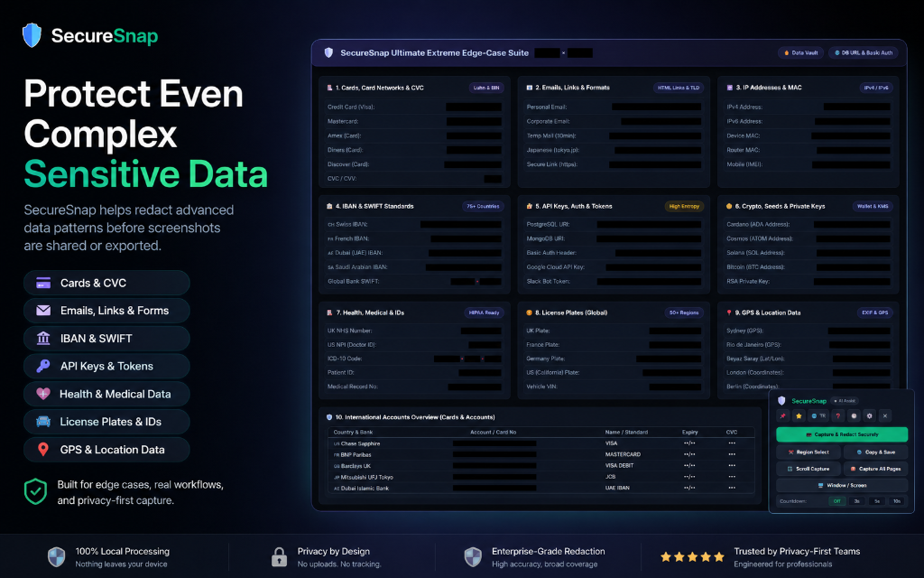Click icon of section 3 IP Addresses & MAC
This screenshot has height=578, width=924.
[729, 88]
